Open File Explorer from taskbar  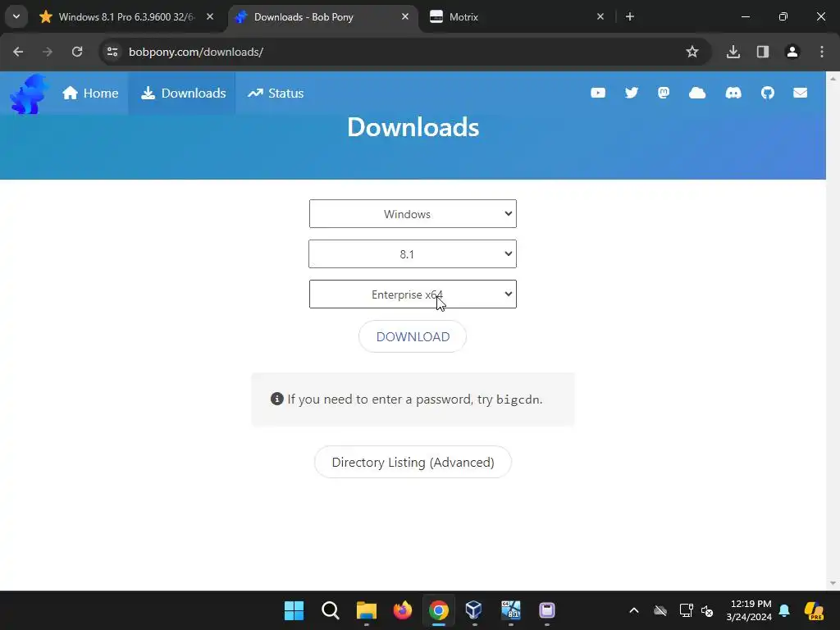[x=367, y=610]
